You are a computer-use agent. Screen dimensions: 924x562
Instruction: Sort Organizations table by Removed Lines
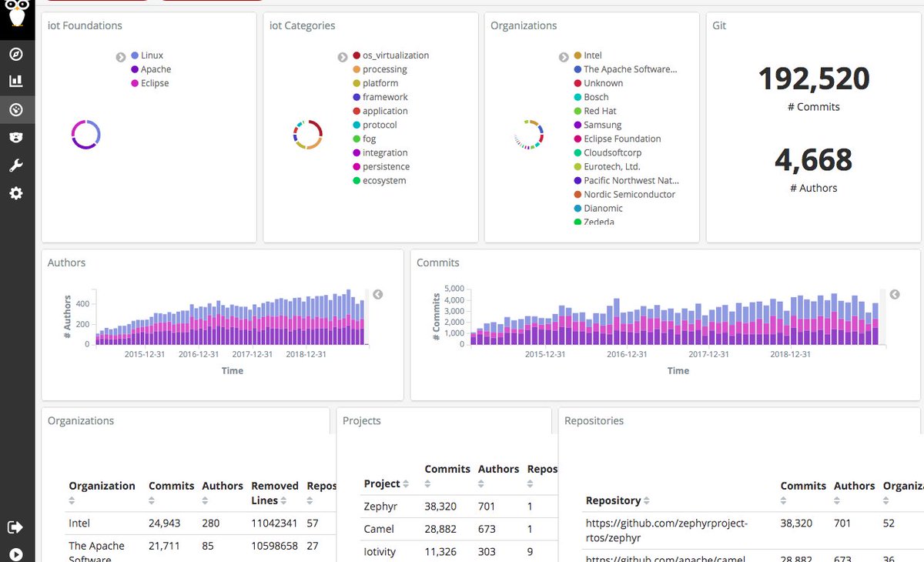click(284, 500)
